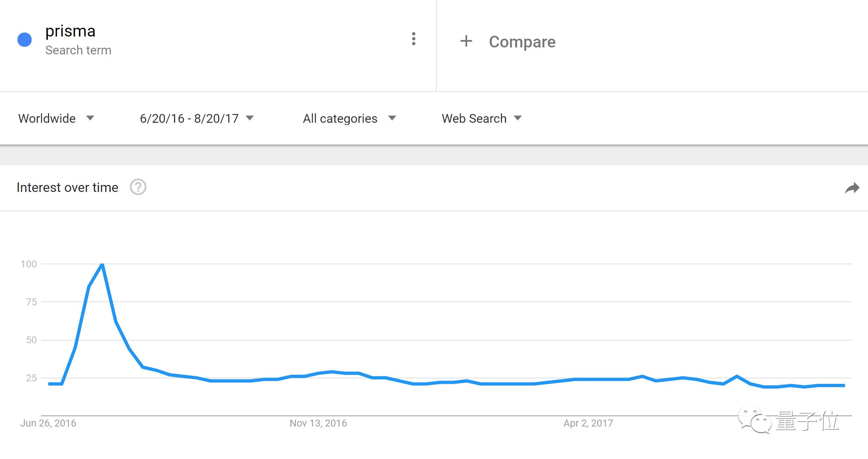Click the 量子位 watermark text
This screenshot has width=868, height=459.
(x=807, y=421)
